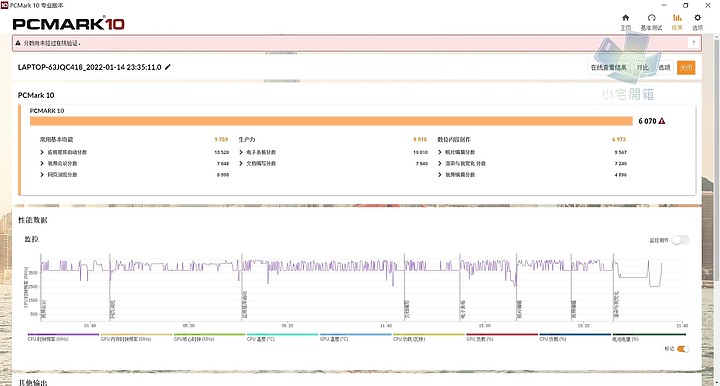Click the Performance data (性能数据) heading
The width and height of the screenshot is (720, 386).
pos(33,220)
